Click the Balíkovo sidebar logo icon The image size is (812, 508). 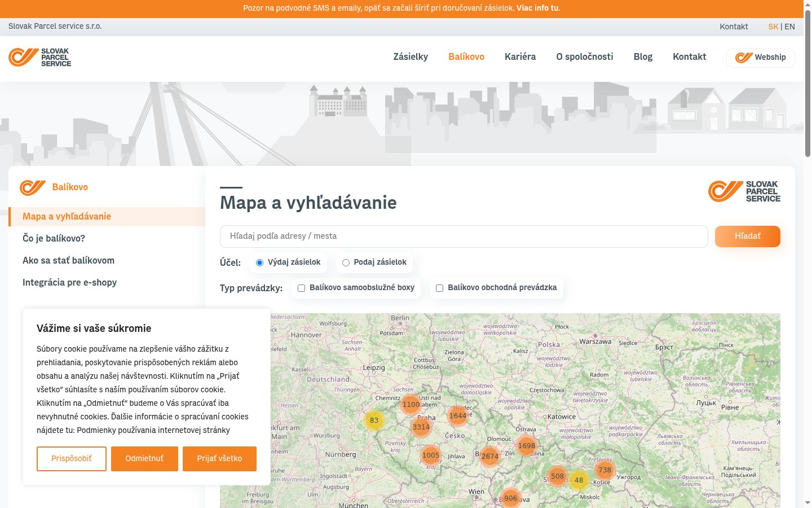[x=33, y=187]
